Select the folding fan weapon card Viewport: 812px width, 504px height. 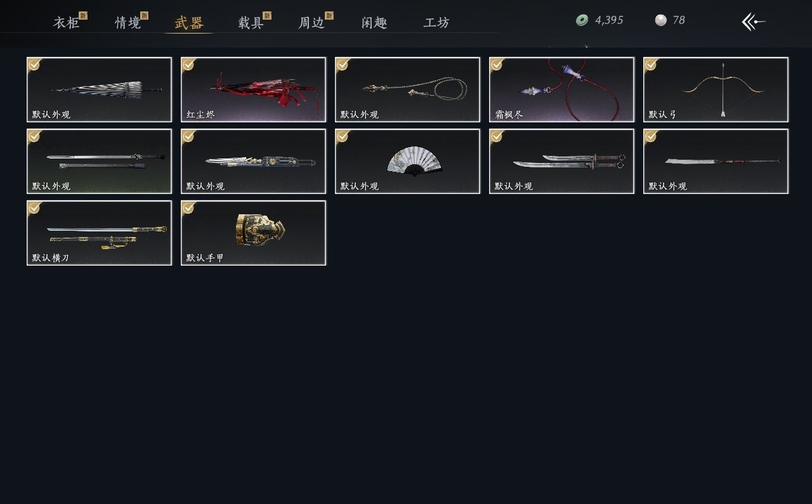click(x=407, y=161)
